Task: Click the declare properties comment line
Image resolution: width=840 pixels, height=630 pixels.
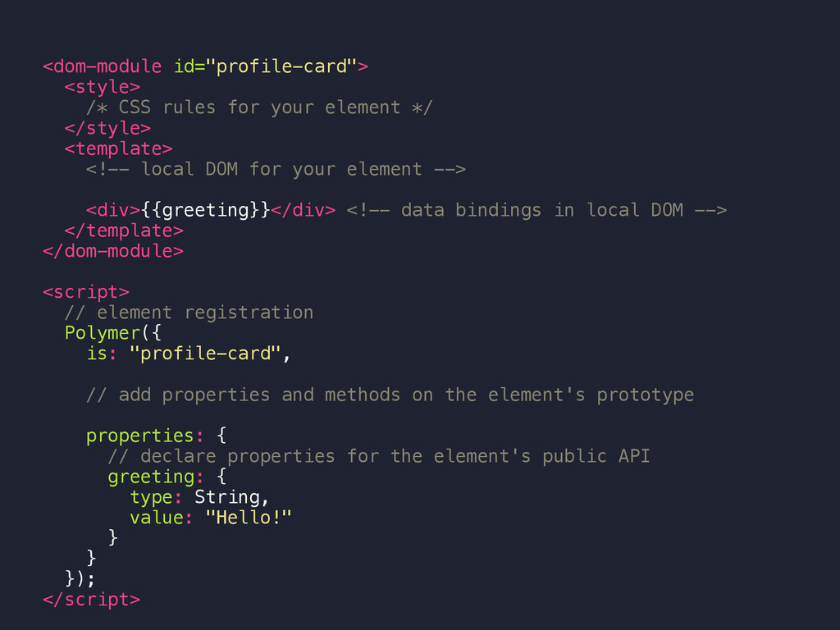Action: pos(379,456)
